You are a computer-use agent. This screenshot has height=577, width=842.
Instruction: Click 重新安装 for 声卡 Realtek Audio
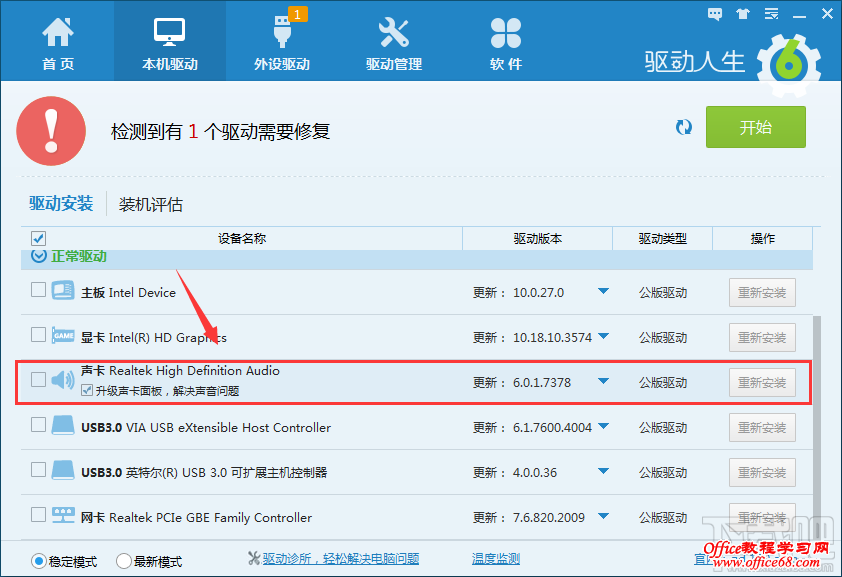(x=762, y=383)
